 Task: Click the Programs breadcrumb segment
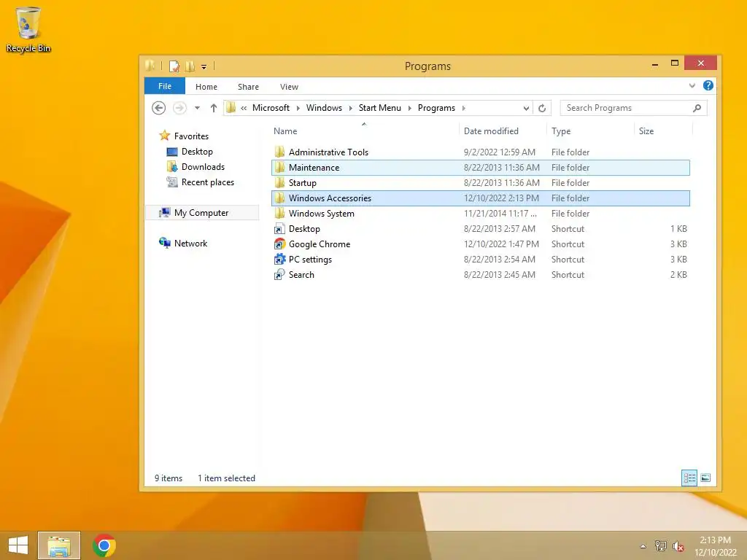436,108
